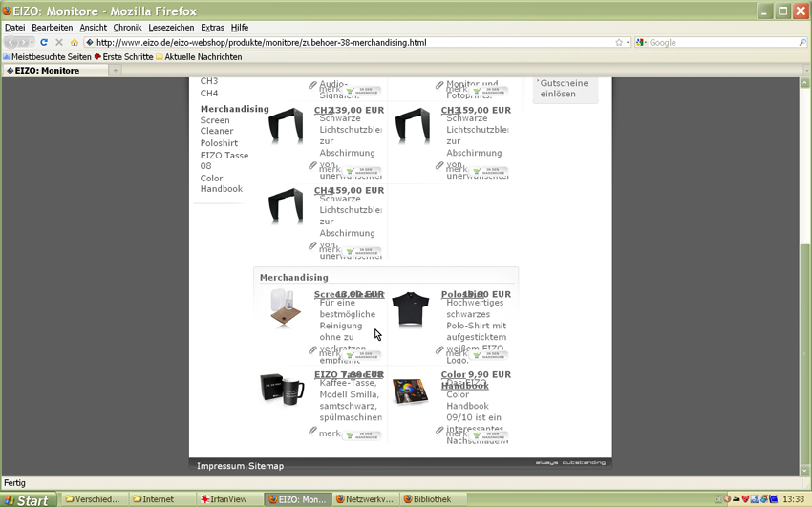Click the scrollbar down arrow

click(x=804, y=471)
